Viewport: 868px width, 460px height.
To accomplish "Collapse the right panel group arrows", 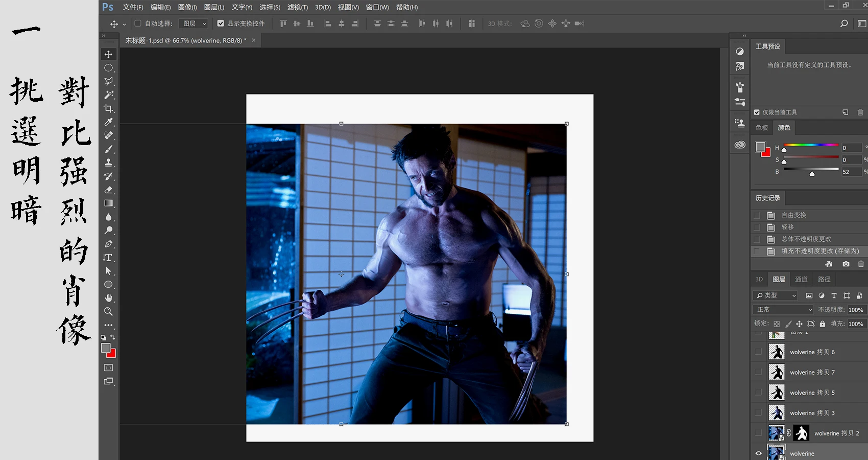I will [x=744, y=35].
